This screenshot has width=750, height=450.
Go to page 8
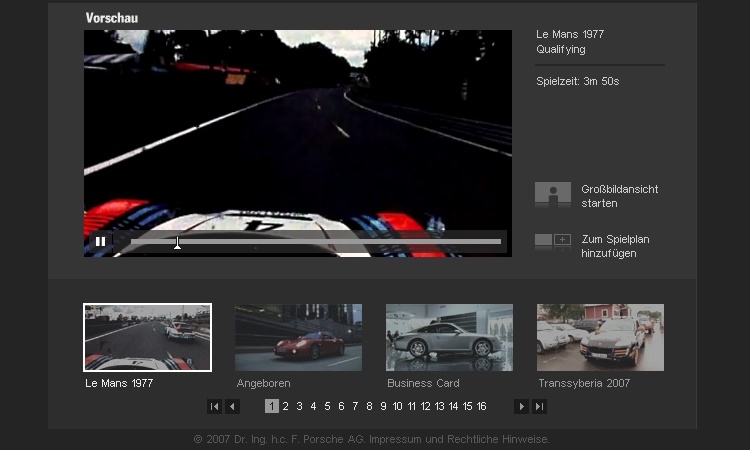(369, 406)
